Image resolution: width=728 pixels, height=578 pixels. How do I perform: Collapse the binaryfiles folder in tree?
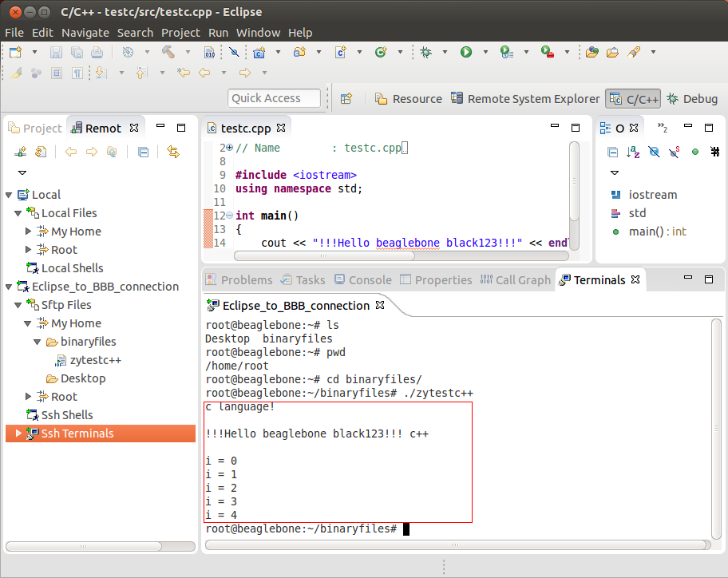pos(38,342)
